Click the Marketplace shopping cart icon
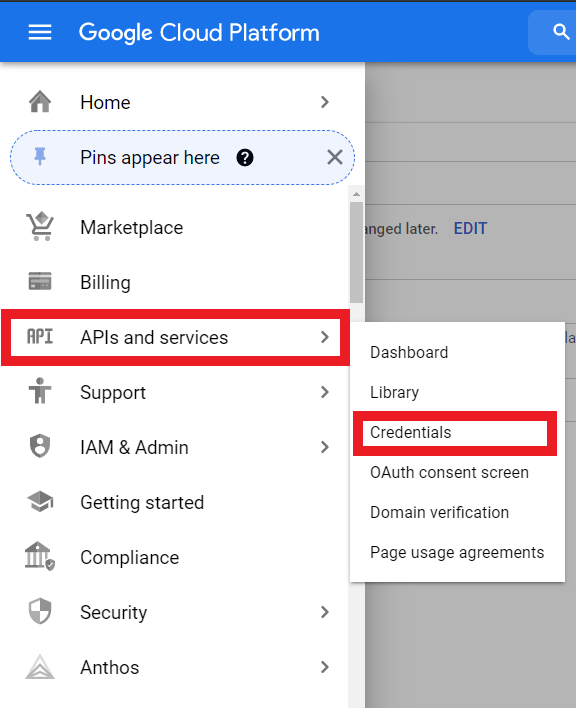Screen dimensions: 576x708 40,226
